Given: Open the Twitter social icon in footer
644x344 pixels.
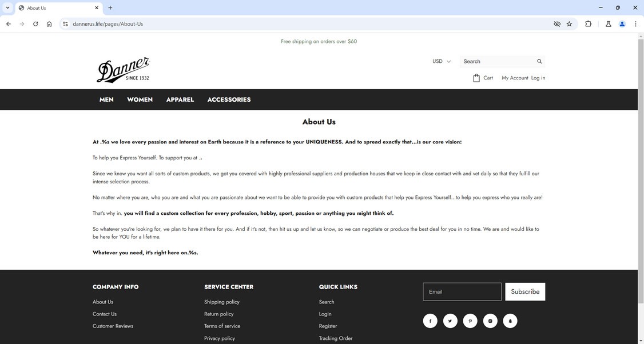Looking at the screenshot, I should point(450,321).
